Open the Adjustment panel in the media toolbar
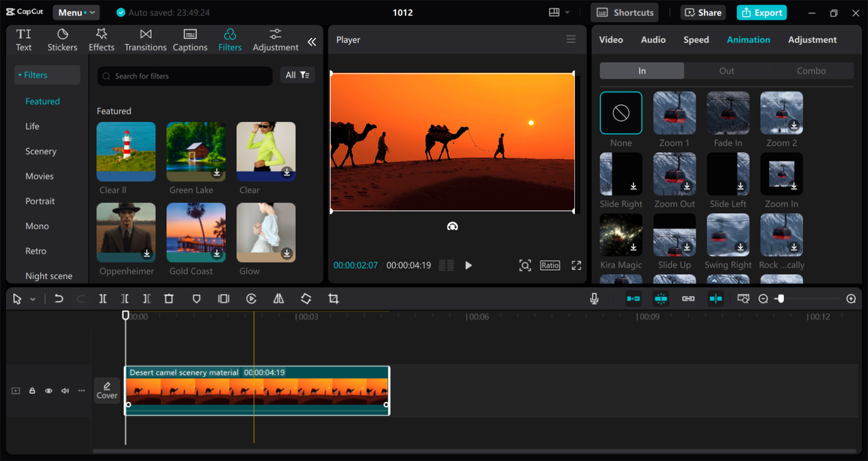 click(275, 40)
